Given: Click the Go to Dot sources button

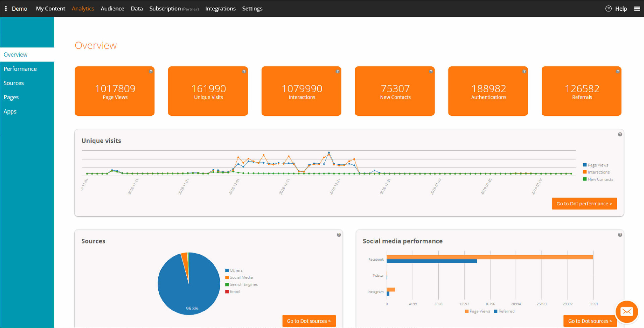Looking at the screenshot, I should pos(309,321).
